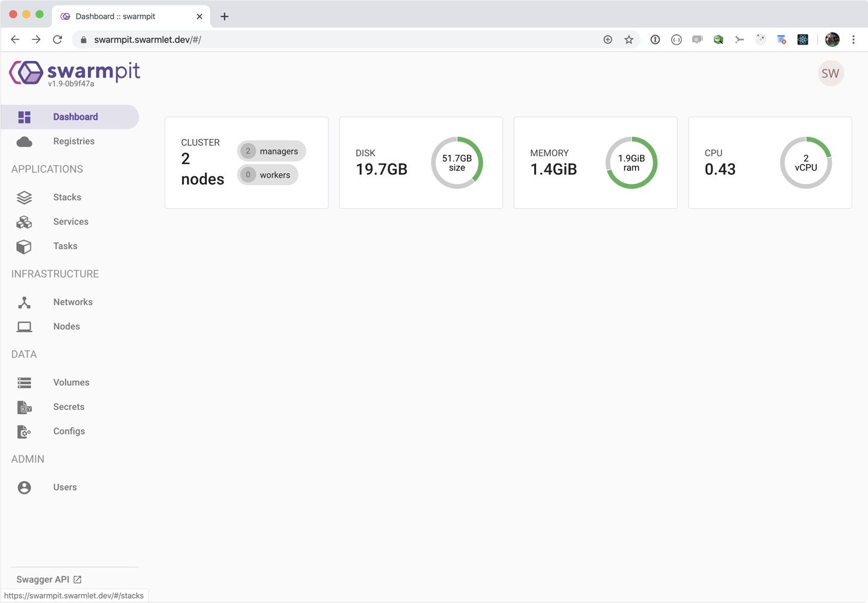Click the Networks topology icon
This screenshot has height=603, width=868.
pos(24,302)
